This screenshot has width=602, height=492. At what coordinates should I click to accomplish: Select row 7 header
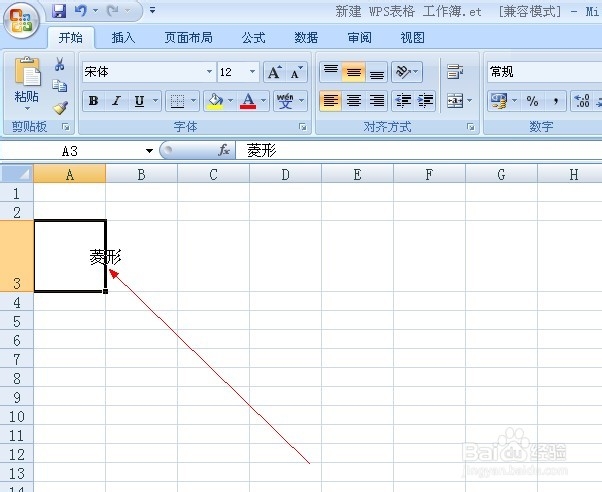tap(17, 359)
